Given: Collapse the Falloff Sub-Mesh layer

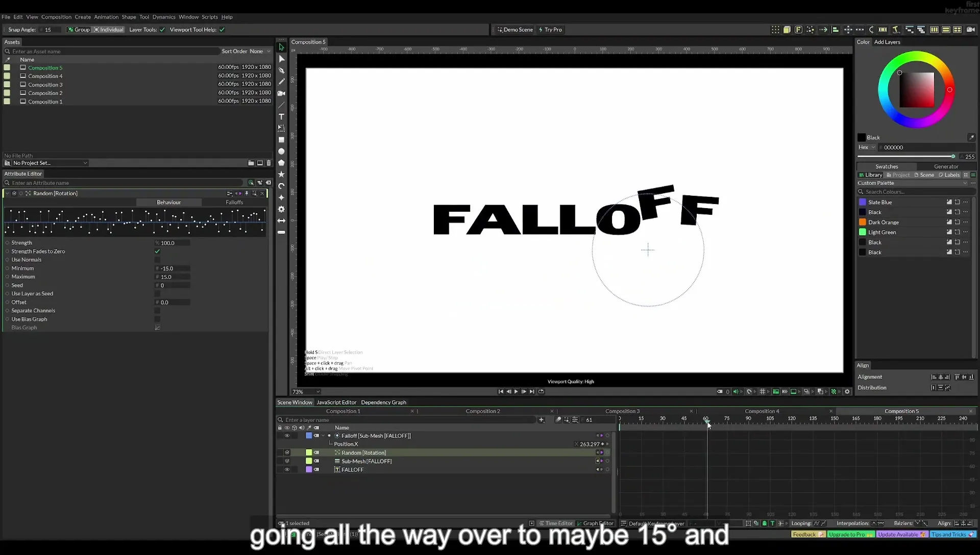Looking at the screenshot, I should (x=323, y=436).
